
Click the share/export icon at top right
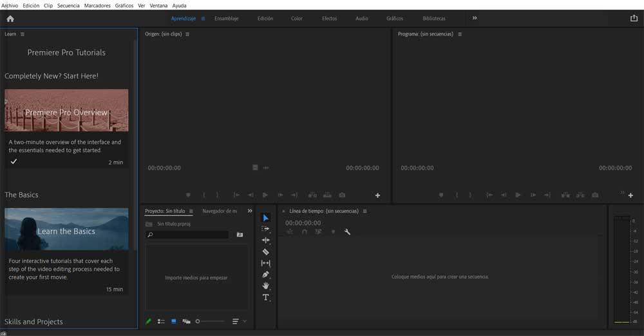click(x=634, y=18)
